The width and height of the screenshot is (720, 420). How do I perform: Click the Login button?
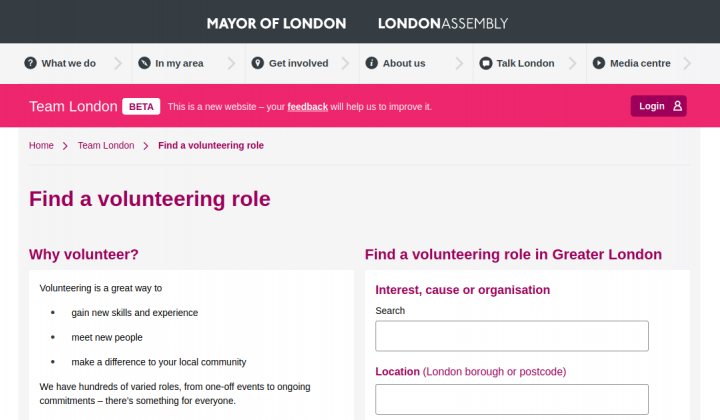click(x=658, y=106)
